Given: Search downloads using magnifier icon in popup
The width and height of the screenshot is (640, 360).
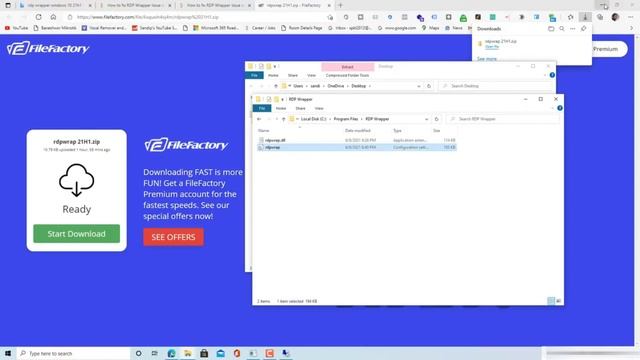Looking at the screenshot, I should click(x=562, y=29).
